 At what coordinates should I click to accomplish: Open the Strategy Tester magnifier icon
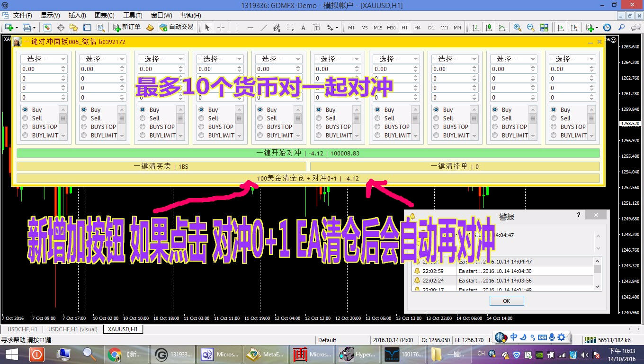[100, 27]
